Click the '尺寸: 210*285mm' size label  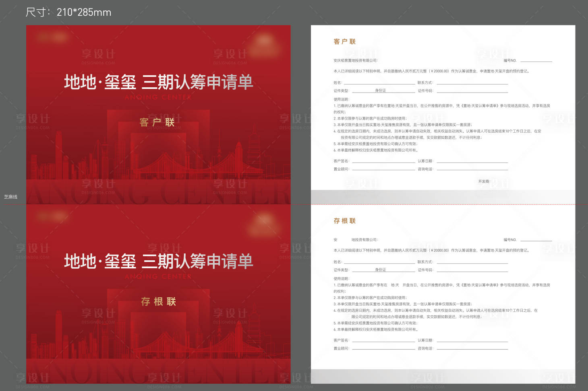point(68,12)
